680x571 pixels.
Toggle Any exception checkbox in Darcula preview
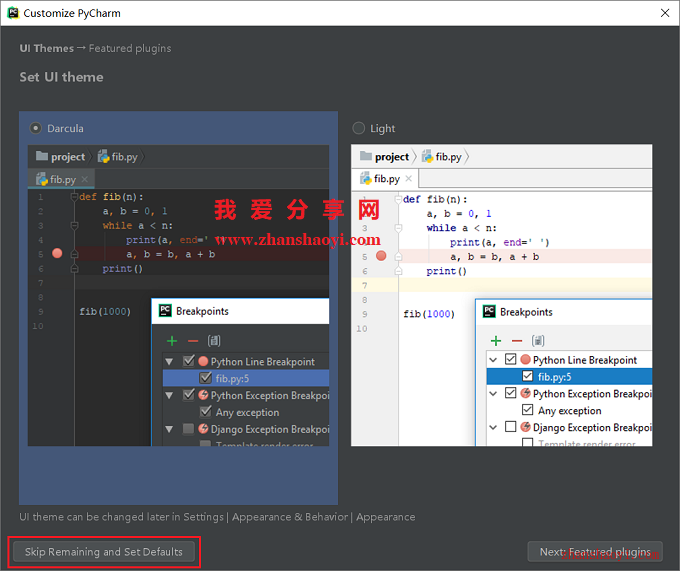206,411
